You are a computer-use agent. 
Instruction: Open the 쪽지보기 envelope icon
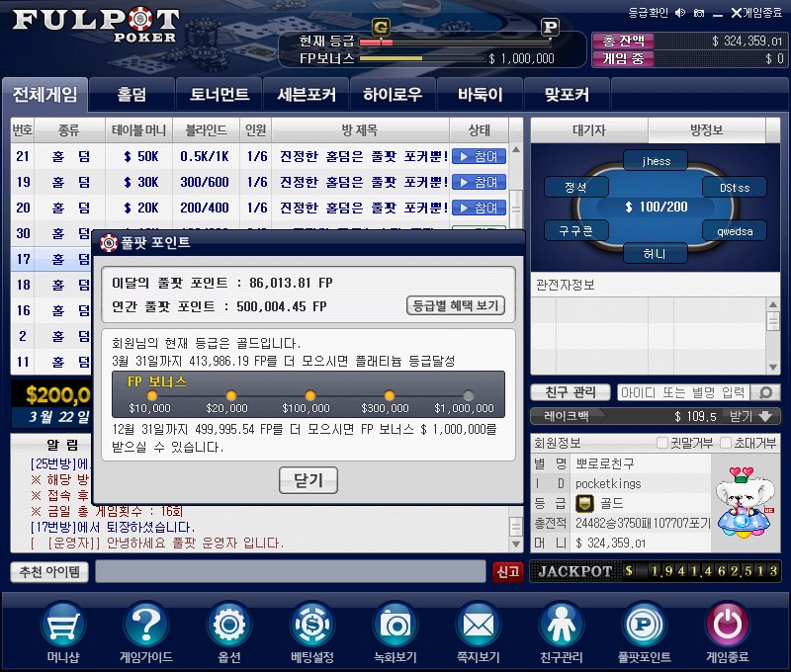[479, 626]
